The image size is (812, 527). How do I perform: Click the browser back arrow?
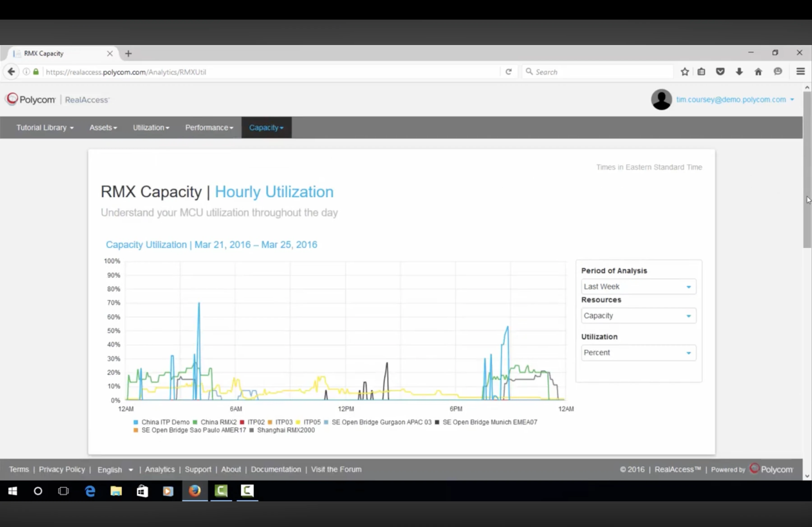(11, 72)
